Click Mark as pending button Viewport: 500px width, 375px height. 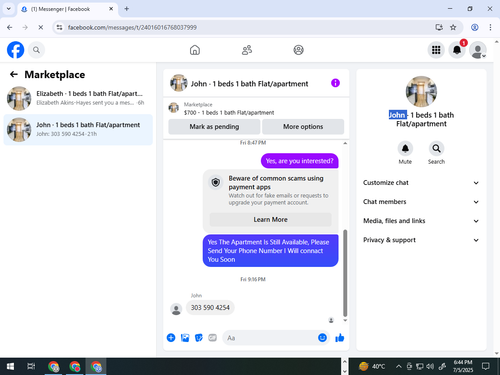tap(214, 127)
